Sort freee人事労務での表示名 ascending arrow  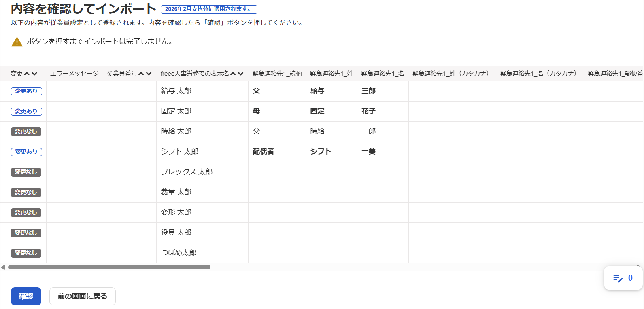pos(233,74)
